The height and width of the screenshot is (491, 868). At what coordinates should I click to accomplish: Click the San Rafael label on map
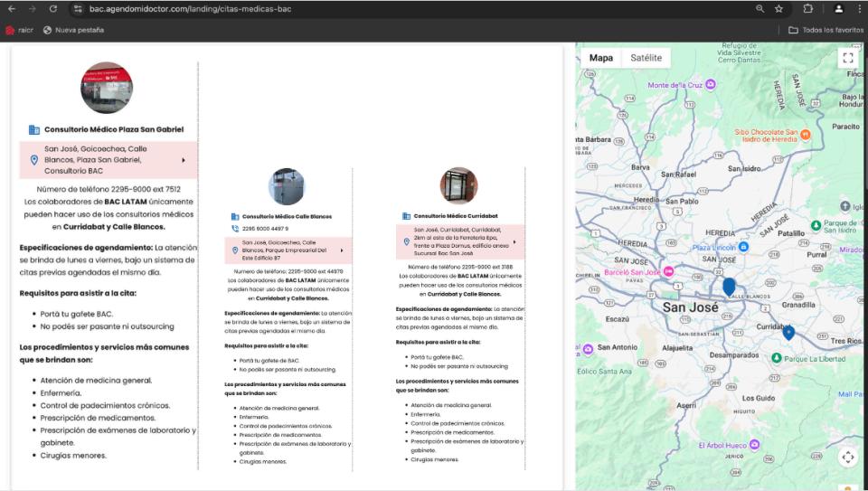678,175
